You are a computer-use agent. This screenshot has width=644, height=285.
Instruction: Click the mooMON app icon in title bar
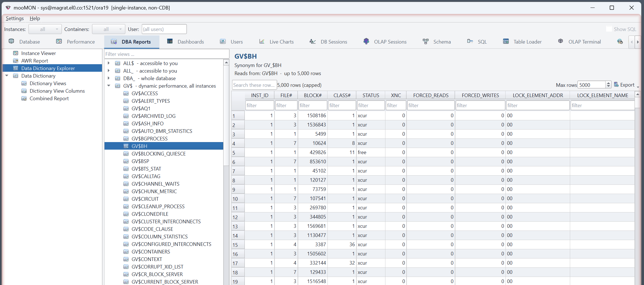pyautogui.click(x=8, y=8)
